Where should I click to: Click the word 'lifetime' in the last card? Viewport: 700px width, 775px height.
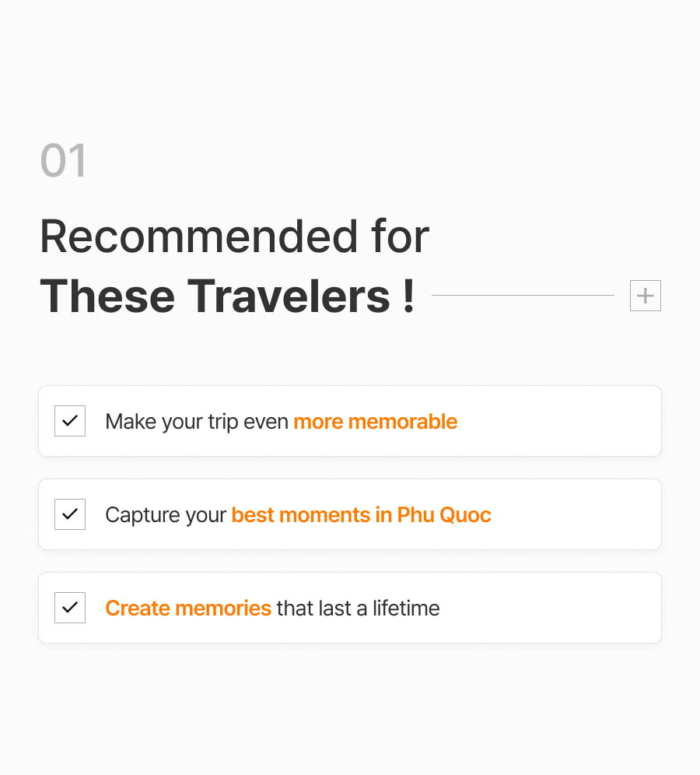(x=406, y=608)
